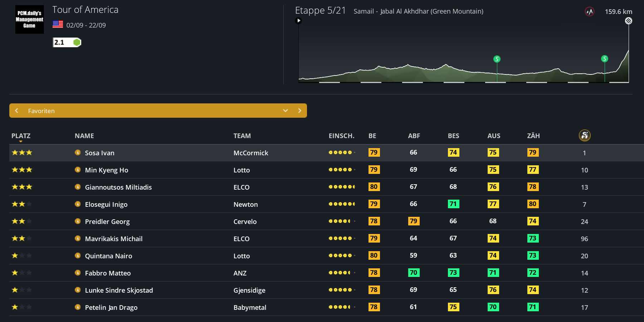Open rider Giannoutsos Miltiadis
644x322 pixels.
pos(118,187)
